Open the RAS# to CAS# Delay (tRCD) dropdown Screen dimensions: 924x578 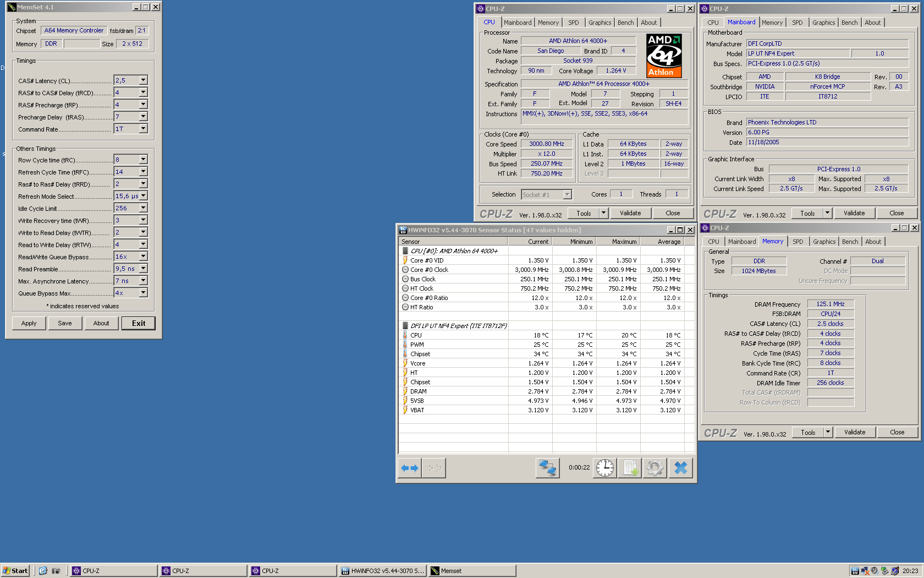[x=143, y=92]
